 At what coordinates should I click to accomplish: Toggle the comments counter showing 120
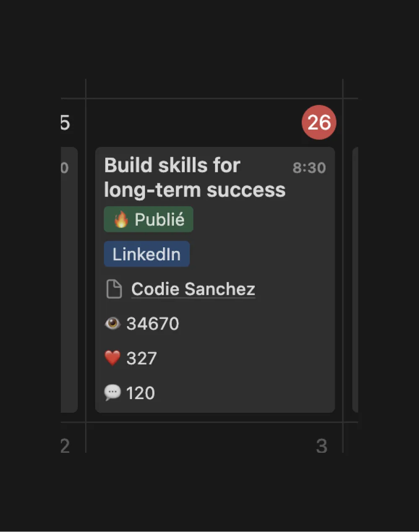(142, 392)
